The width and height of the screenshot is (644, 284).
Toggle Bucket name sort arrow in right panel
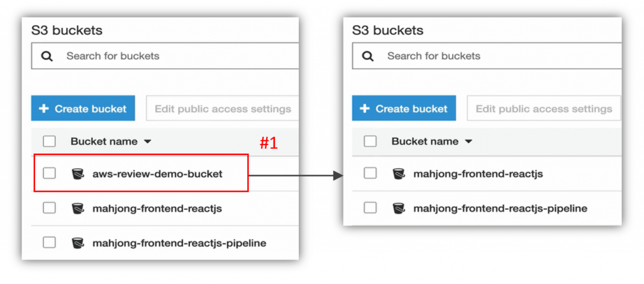469,142
